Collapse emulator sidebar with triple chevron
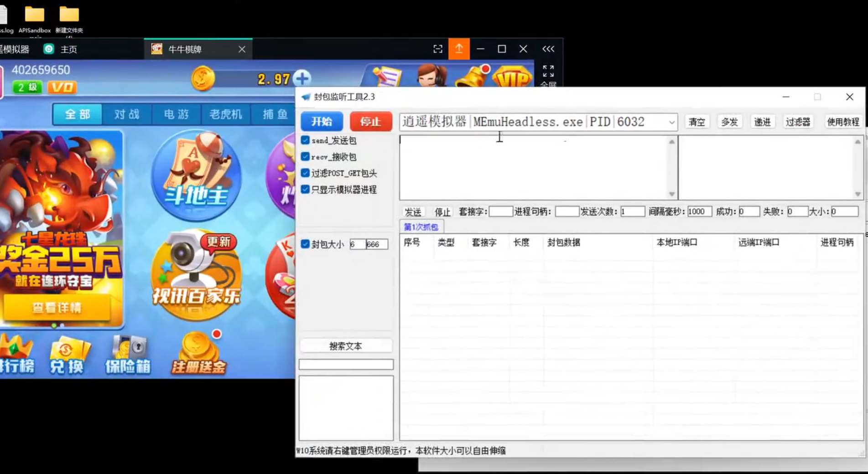This screenshot has width=868, height=474. [x=548, y=49]
